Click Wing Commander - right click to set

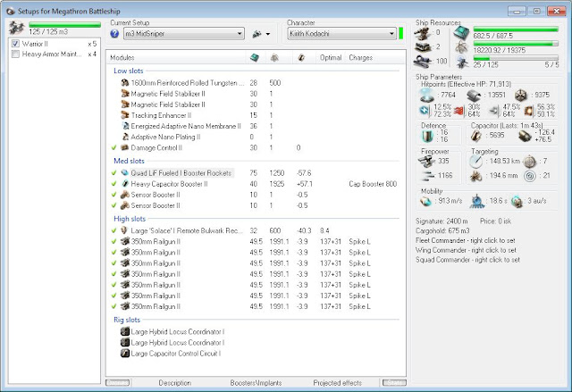[x=466, y=250]
